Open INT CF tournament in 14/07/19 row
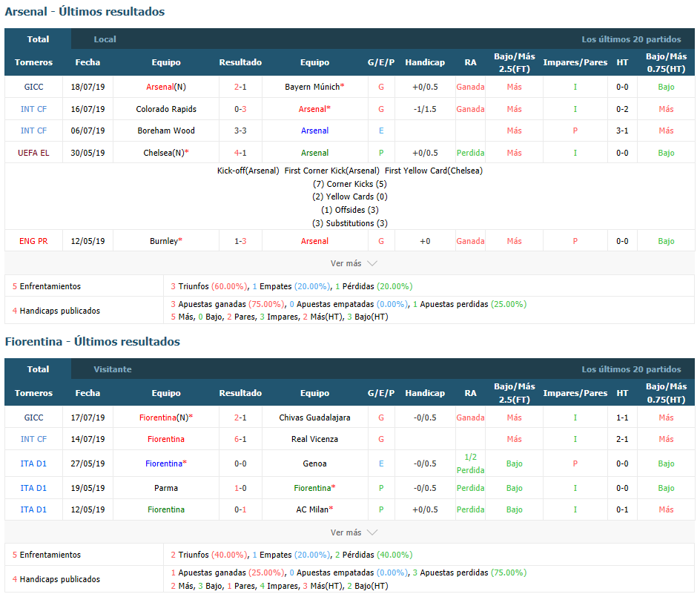The height and width of the screenshot is (594, 700). point(33,440)
